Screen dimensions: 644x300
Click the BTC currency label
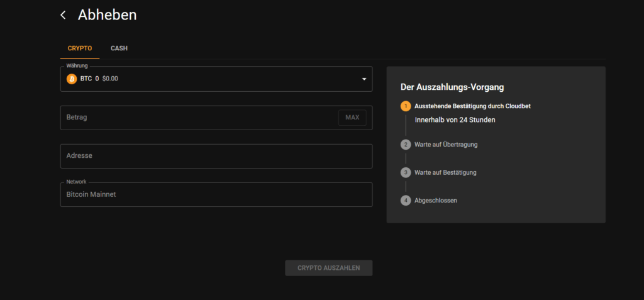coord(86,79)
